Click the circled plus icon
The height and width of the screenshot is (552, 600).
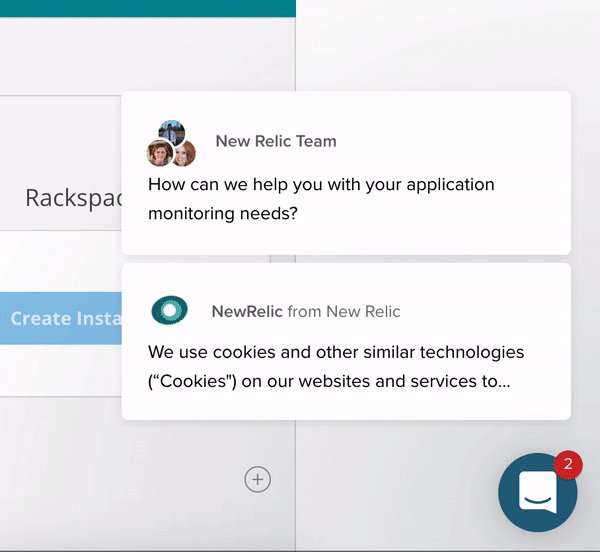(x=258, y=479)
